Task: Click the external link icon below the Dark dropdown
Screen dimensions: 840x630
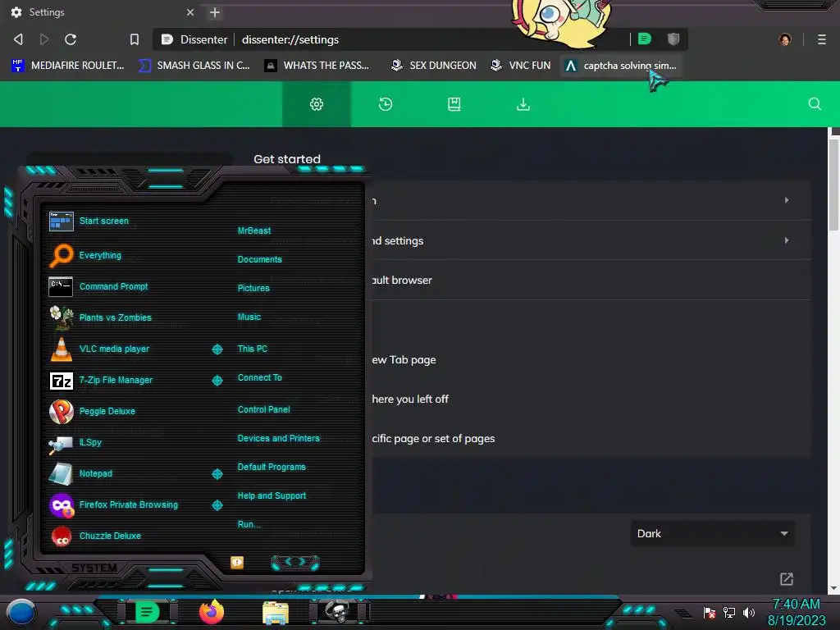Action: (x=787, y=578)
